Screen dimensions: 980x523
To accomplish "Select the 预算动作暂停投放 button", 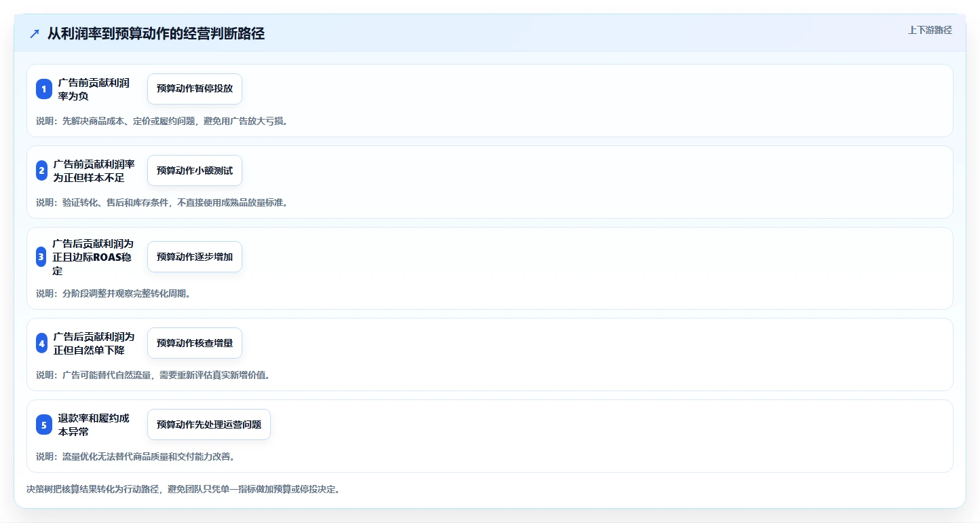I will (195, 89).
